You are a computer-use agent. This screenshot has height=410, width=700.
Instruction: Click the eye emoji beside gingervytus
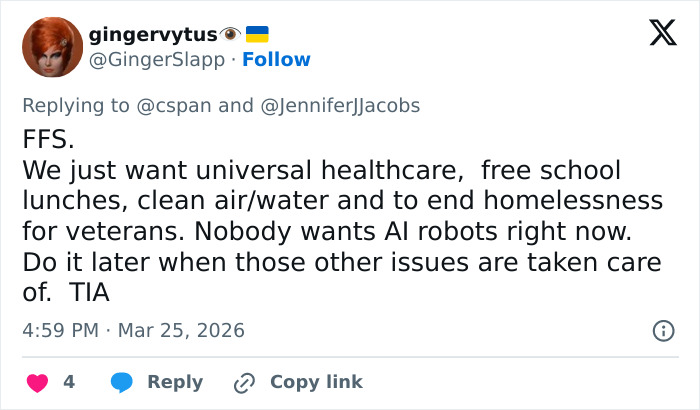[x=229, y=34]
